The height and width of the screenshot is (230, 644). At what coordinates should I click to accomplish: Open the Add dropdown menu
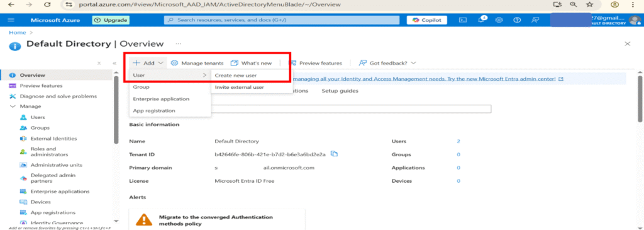click(x=148, y=63)
